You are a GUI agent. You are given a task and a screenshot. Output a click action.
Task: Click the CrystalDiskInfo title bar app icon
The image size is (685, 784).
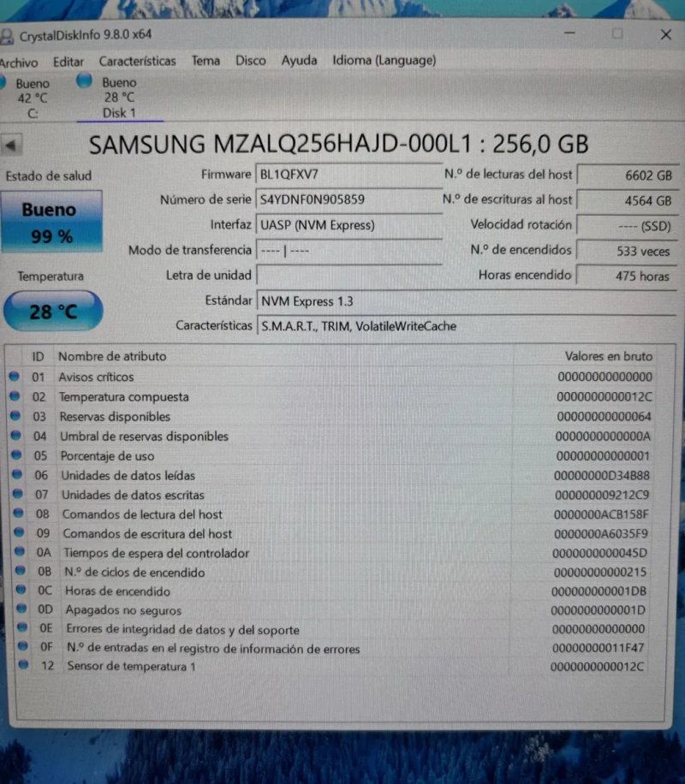7,35
